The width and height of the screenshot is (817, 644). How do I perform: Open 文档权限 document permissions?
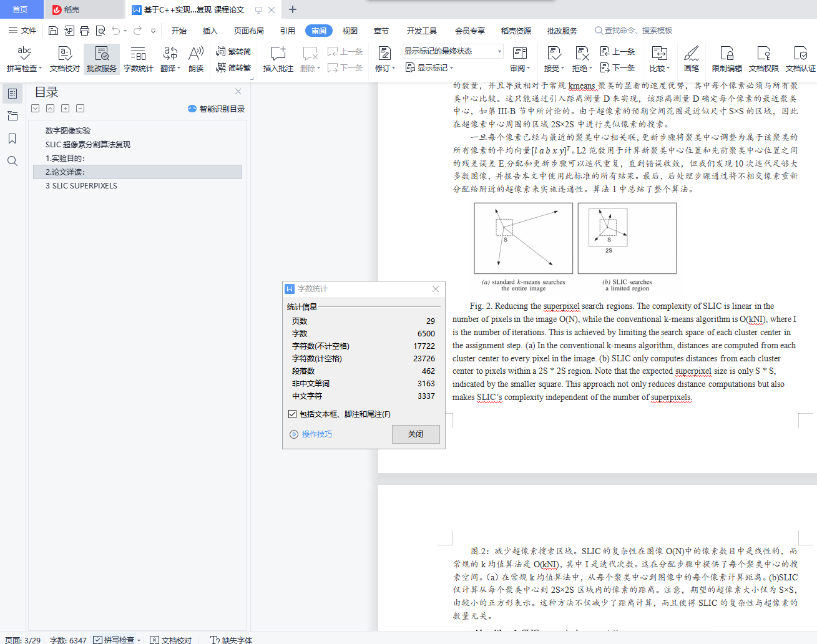(x=764, y=59)
